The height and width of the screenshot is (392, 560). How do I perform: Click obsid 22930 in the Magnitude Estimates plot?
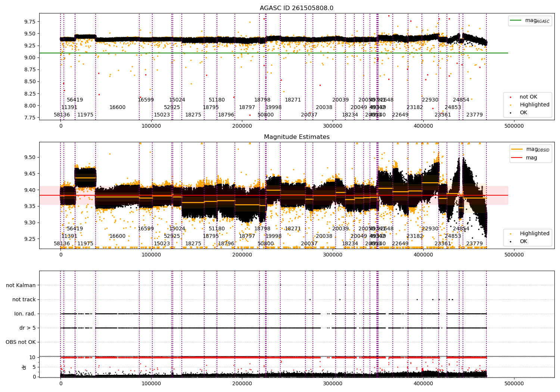coord(430,228)
